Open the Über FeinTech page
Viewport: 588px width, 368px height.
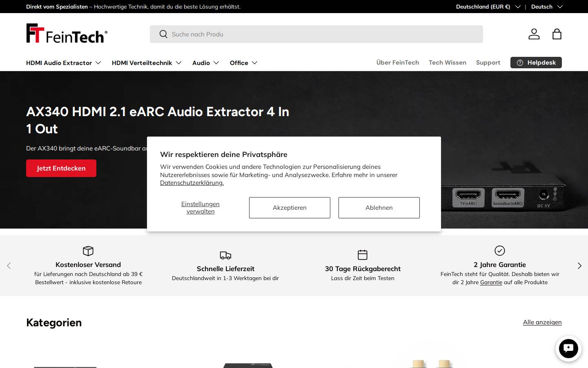pos(398,63)
